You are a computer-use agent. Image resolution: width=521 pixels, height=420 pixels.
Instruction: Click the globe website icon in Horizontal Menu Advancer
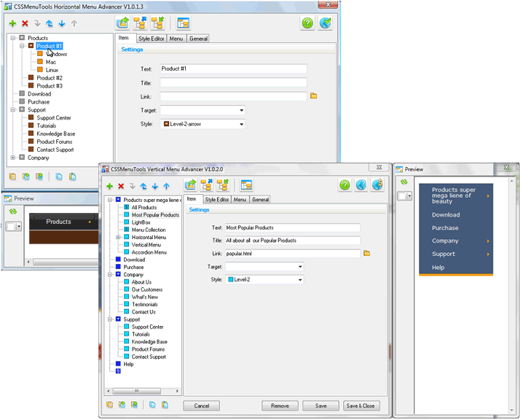point(325,23)
